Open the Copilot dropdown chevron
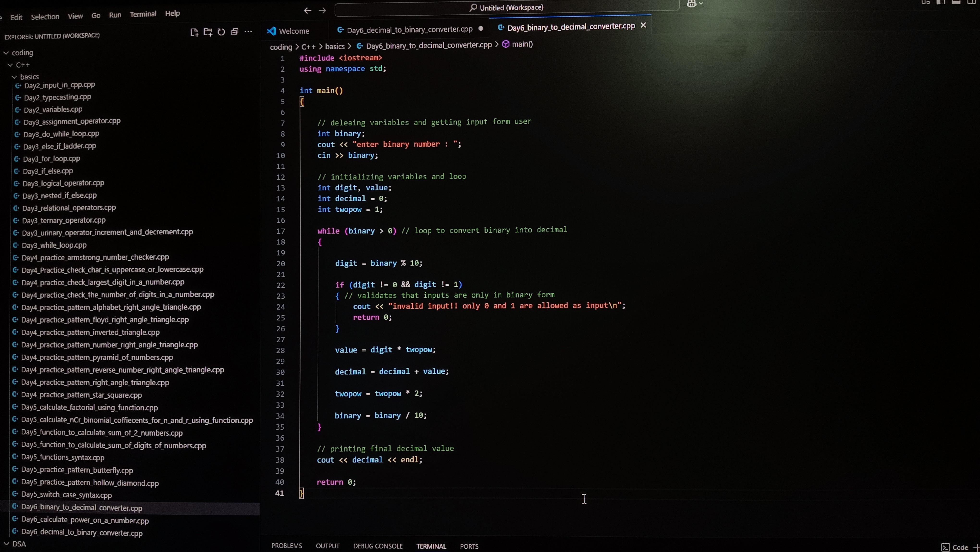980x552 pixels. coord(701,3)
